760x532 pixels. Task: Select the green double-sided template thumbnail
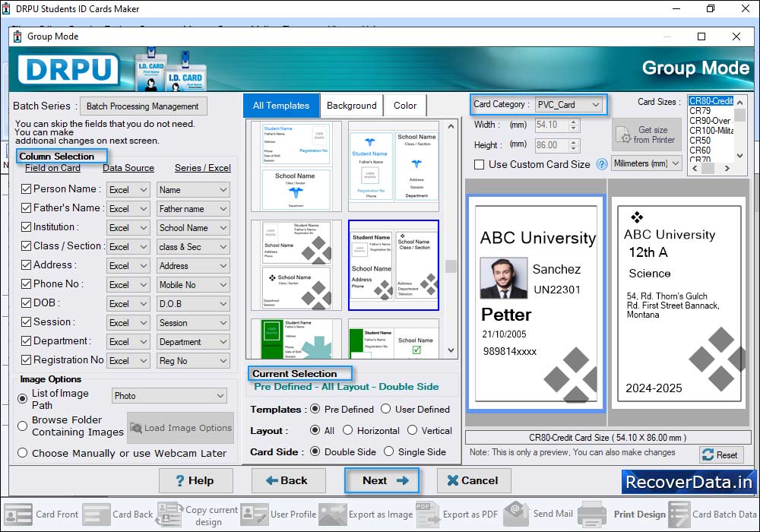click(394, 339)
